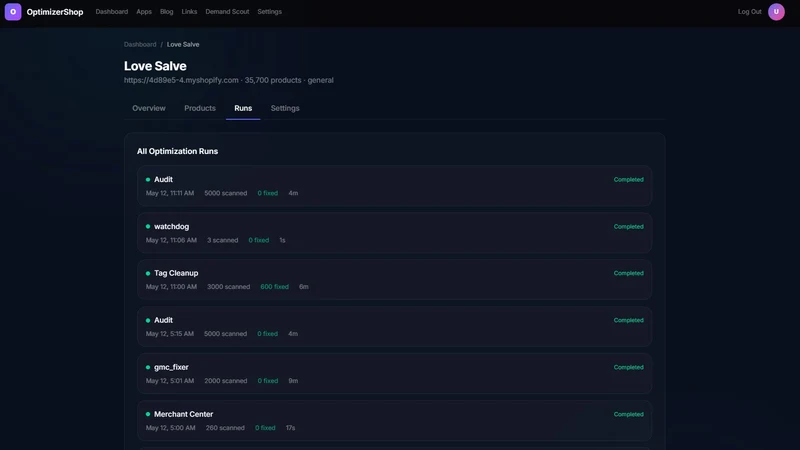Click the green status dot beside gmc_fixer
This screenshot has width=800, height=450.
click(148, 367)
